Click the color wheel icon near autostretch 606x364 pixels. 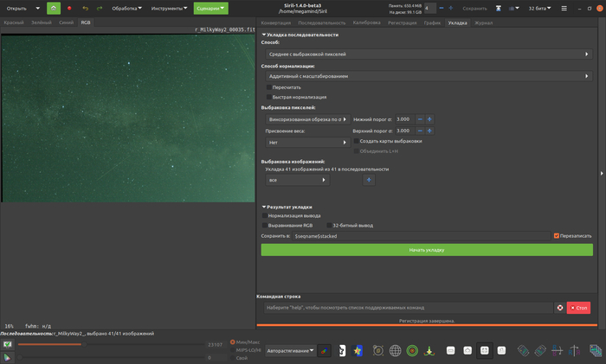pos(324,351)
